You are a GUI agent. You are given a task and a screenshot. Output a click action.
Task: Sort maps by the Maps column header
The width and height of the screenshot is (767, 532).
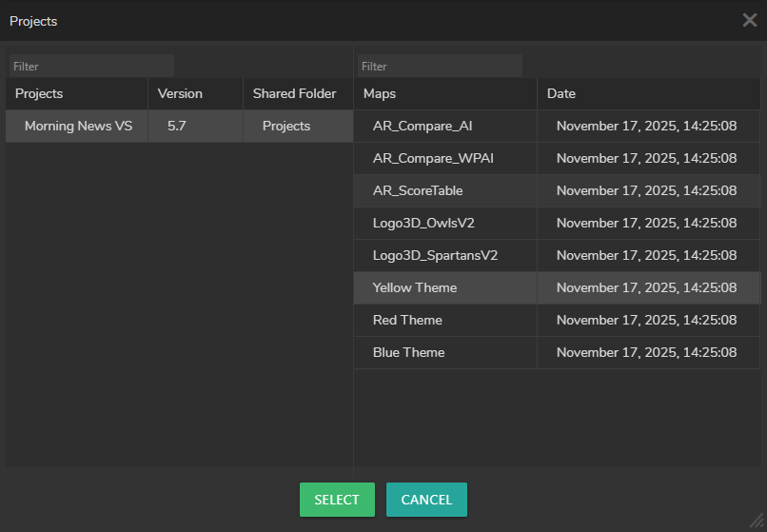point(380,93)
